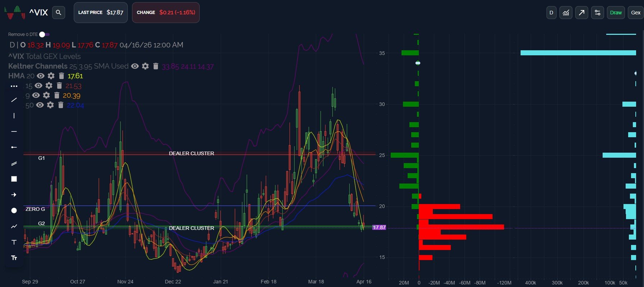
Task: Click the green GEX bar at strike 25
Action: coord(405,155)
